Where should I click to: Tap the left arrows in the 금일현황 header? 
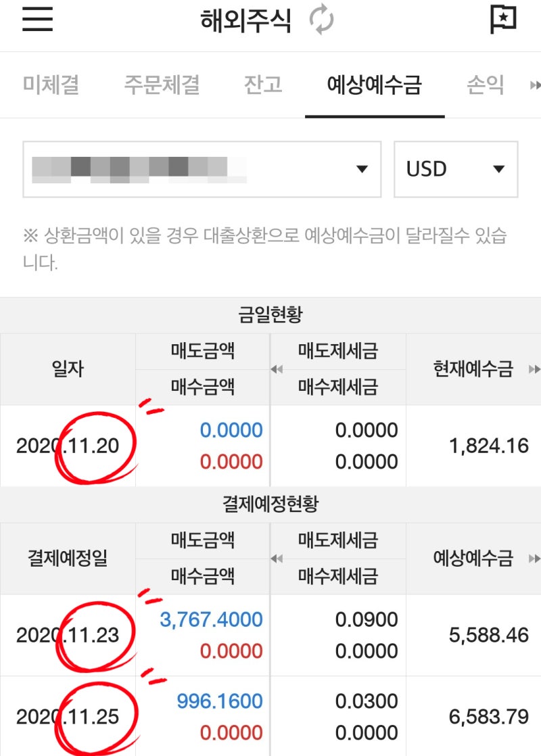pyautogui.click(x=276, y=369)
